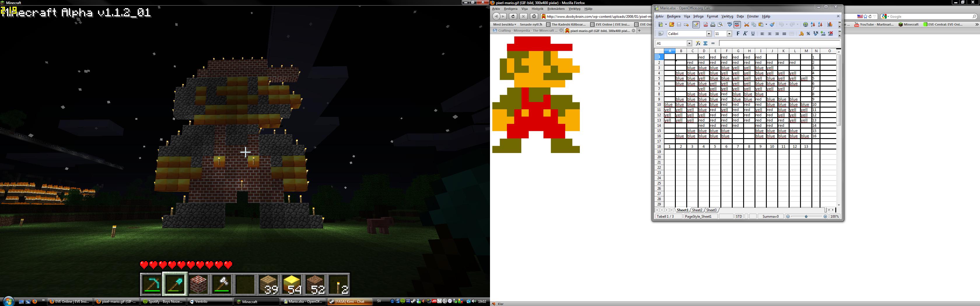Insert a hyperlink using the globe icon

pos(805,25)
